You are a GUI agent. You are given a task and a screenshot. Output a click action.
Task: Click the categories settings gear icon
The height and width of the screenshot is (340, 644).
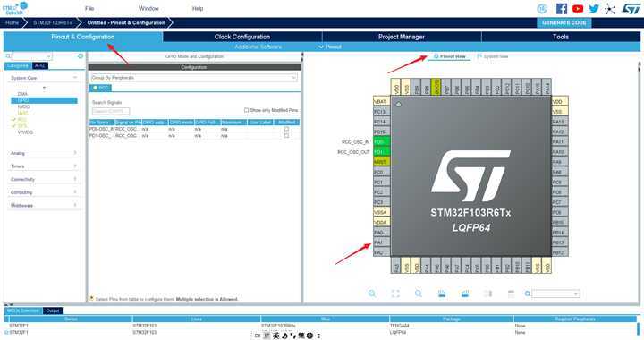click(x=80, y=55)
